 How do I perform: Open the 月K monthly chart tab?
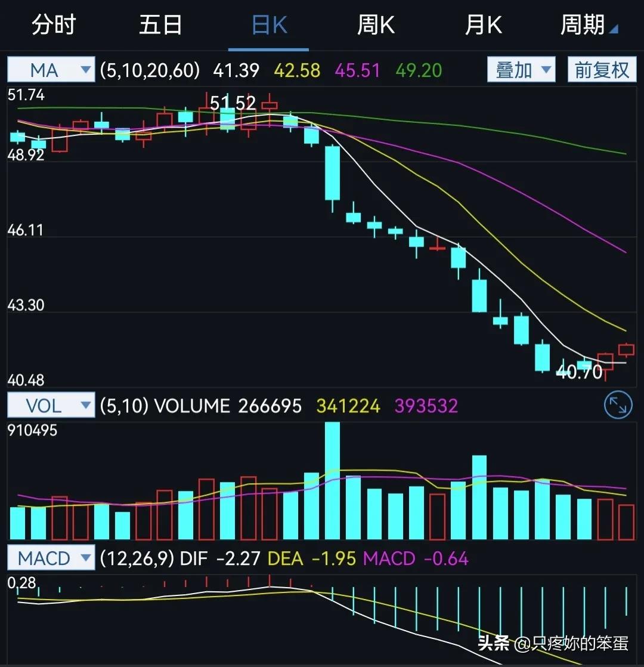coord(484,24)
